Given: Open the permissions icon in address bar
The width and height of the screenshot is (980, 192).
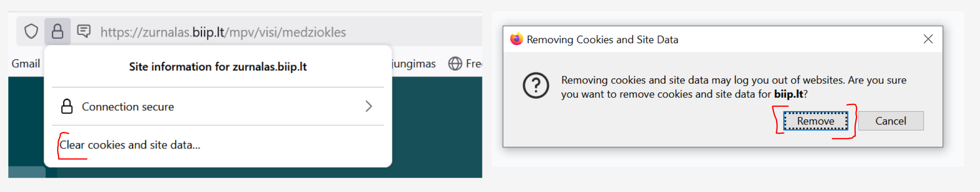Looking at the screenshot, I should point(84,31).
